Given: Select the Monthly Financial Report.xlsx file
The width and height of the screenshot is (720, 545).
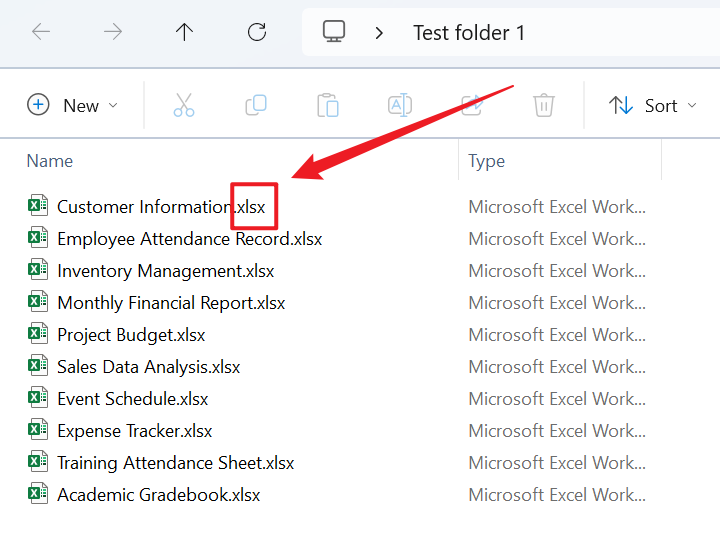Looking at the screenshot, I should [171, 303].
